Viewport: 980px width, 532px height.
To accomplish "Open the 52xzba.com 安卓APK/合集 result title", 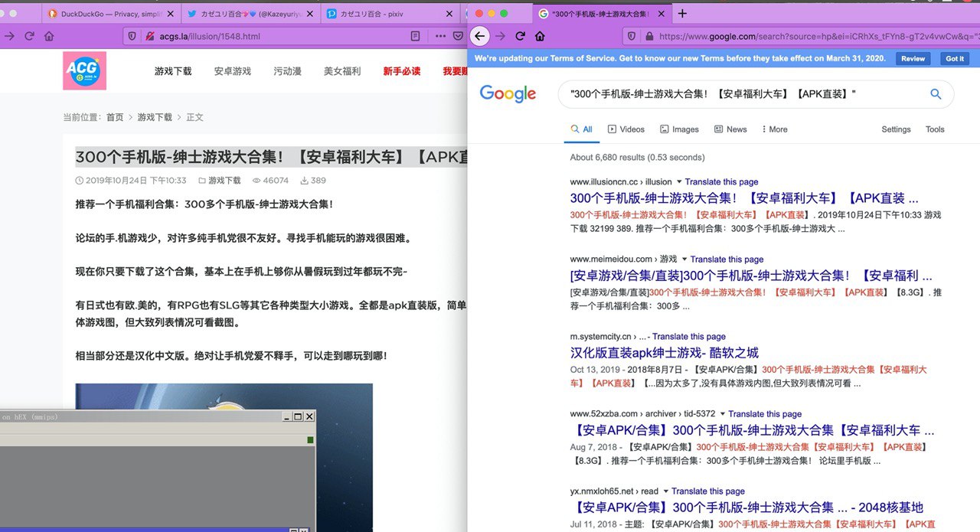I will click(x=753, y=430).
